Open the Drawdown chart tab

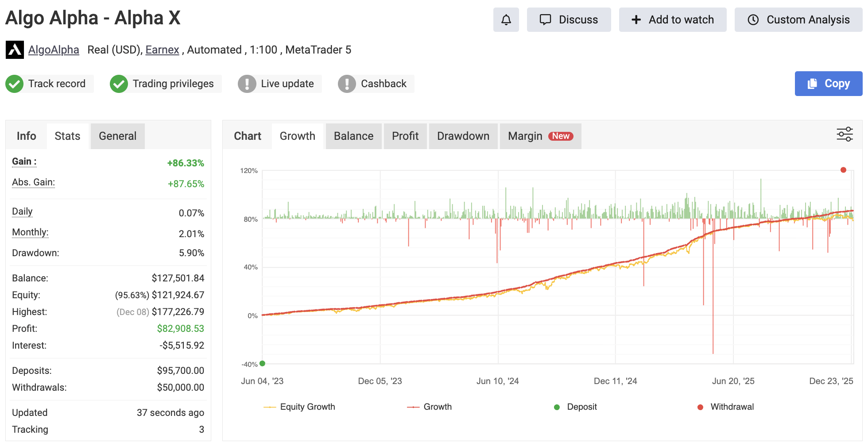[x=463, y=136]
